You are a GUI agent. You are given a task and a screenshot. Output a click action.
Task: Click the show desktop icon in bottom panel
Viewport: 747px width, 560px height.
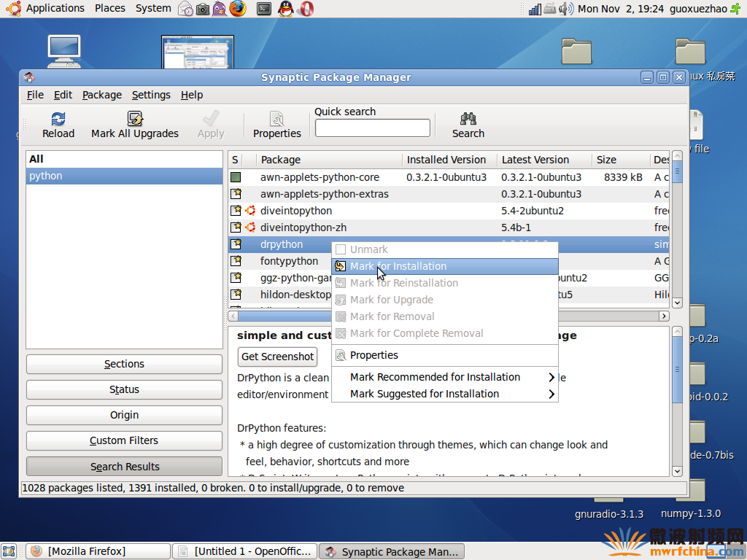[9, 551]
